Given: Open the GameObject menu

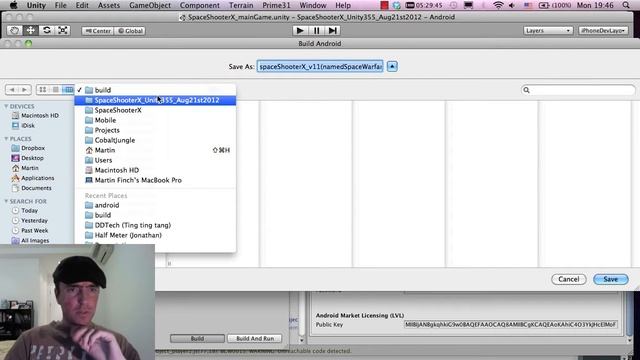Looking at the screenshot, I should (x=150, y=5).
